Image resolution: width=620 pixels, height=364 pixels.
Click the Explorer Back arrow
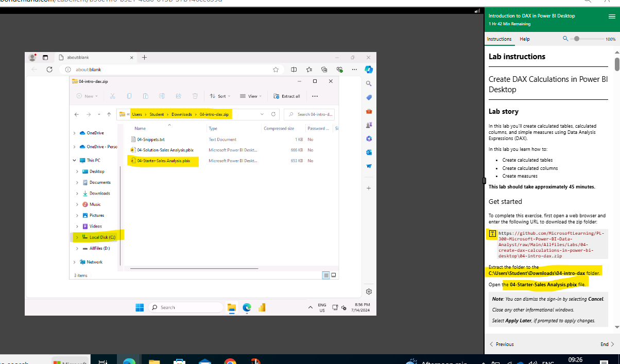click(77, 114)
